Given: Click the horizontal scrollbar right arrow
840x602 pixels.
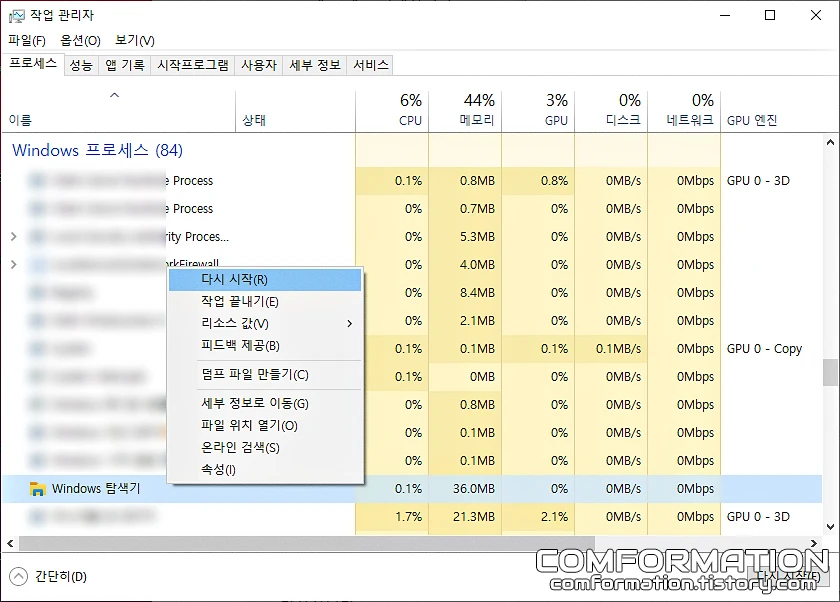Looking at the screenshot, I should 814,543.
